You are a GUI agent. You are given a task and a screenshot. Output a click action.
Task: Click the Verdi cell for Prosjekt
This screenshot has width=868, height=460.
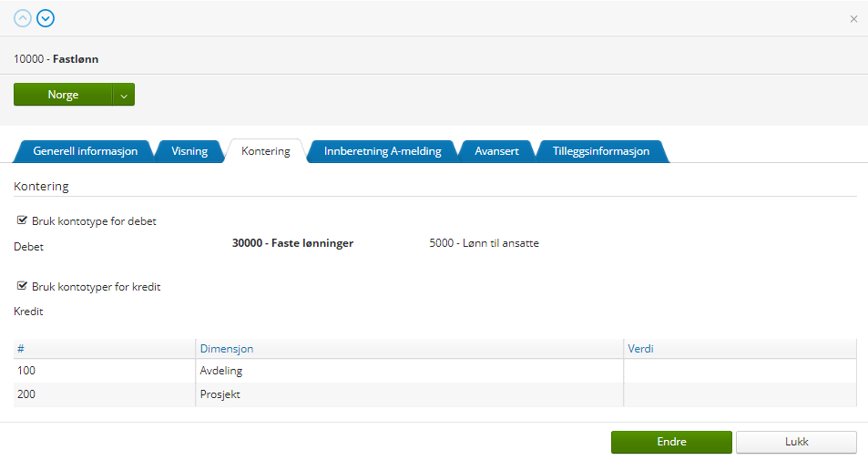[x=740, y=394]
